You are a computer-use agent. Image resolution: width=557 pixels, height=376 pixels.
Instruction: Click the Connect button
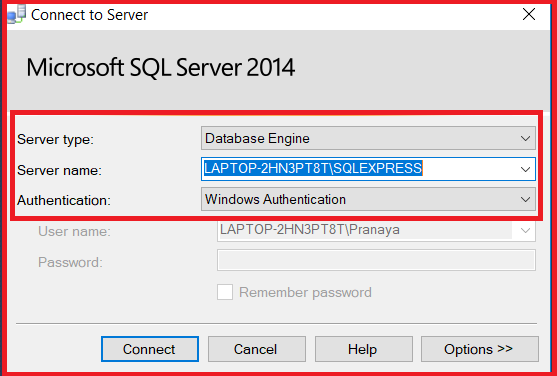150,349
